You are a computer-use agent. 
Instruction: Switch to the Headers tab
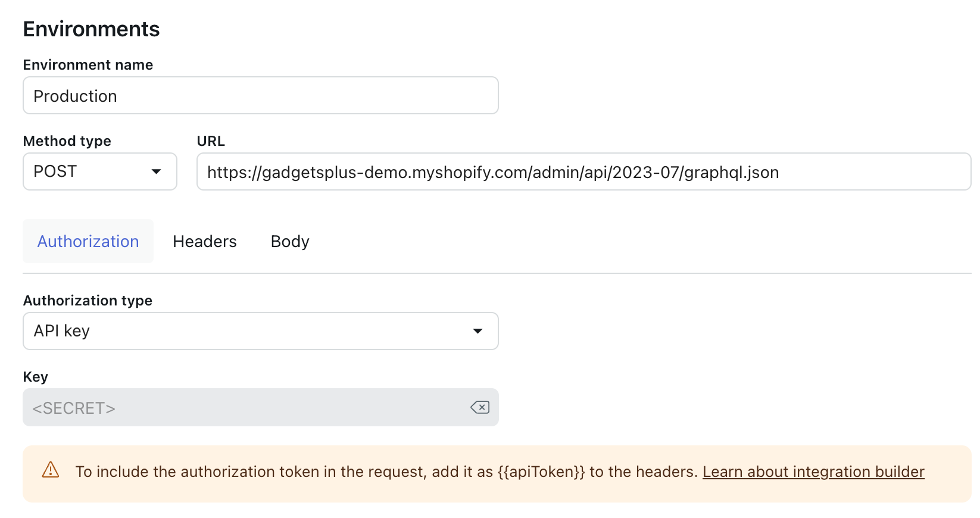pyautogui.click(x=205, y=241)
